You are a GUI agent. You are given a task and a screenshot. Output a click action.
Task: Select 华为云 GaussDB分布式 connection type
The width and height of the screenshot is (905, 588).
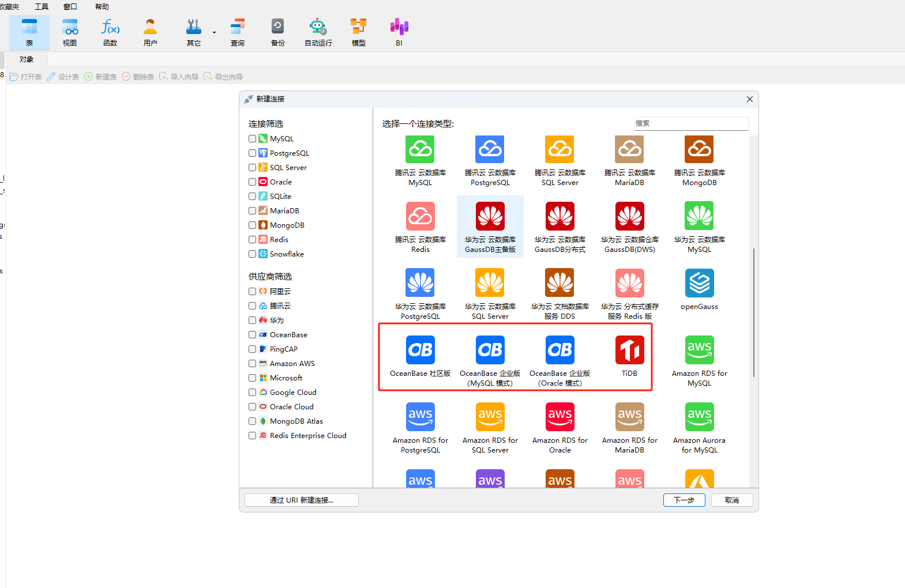(x=560, y=227)
